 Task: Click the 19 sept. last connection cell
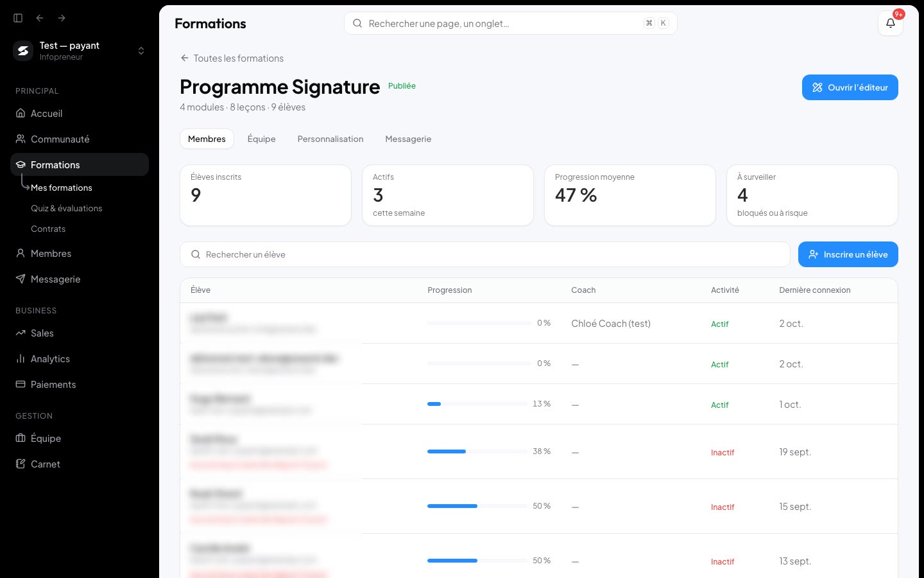[795, 452]
